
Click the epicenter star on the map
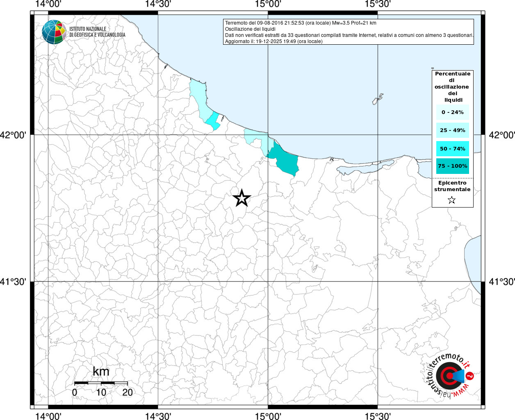point(242,198)
